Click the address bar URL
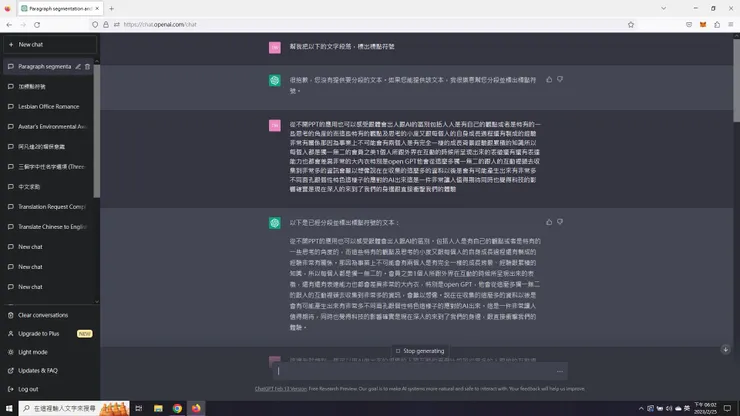 coord(160,25)
